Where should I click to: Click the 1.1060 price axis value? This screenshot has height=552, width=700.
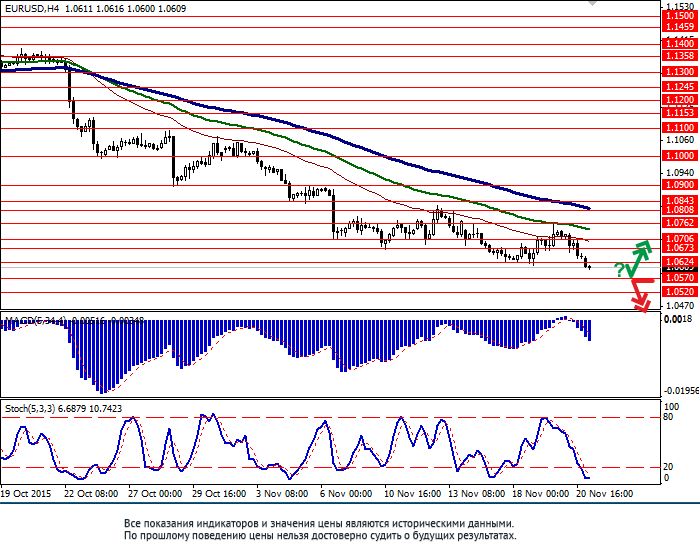680,140
